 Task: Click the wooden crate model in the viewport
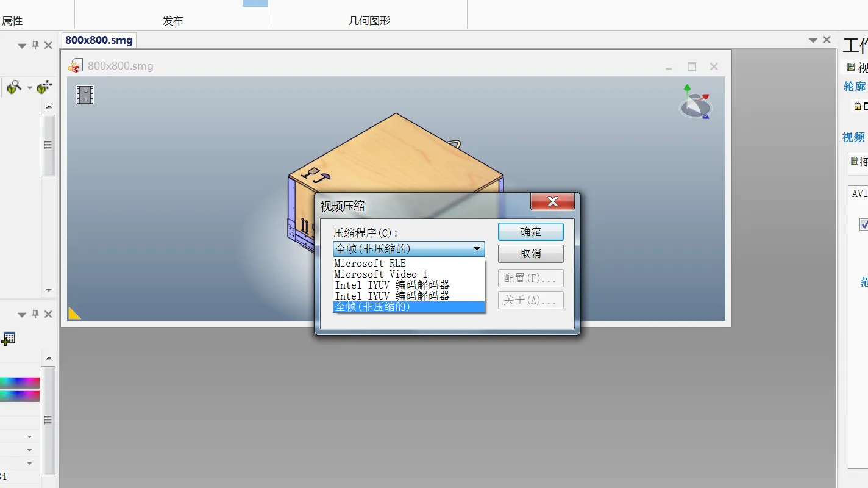click(396, 160)
